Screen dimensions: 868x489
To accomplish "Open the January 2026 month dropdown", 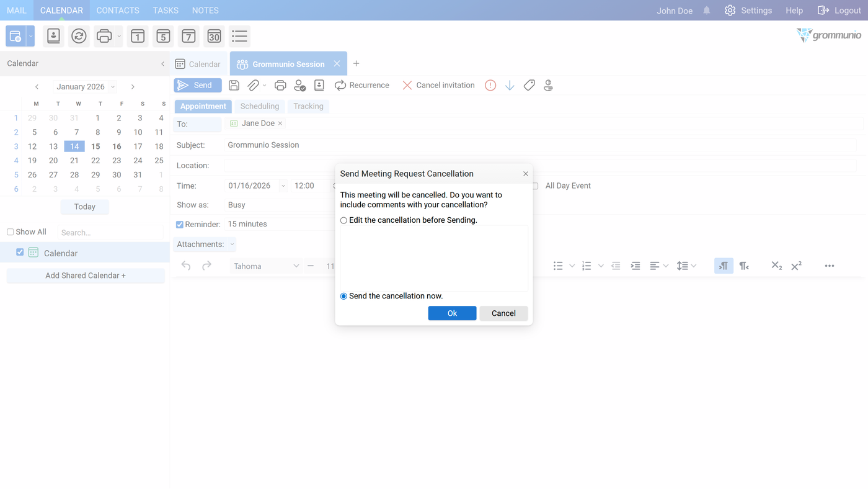I will click(112, 87).
